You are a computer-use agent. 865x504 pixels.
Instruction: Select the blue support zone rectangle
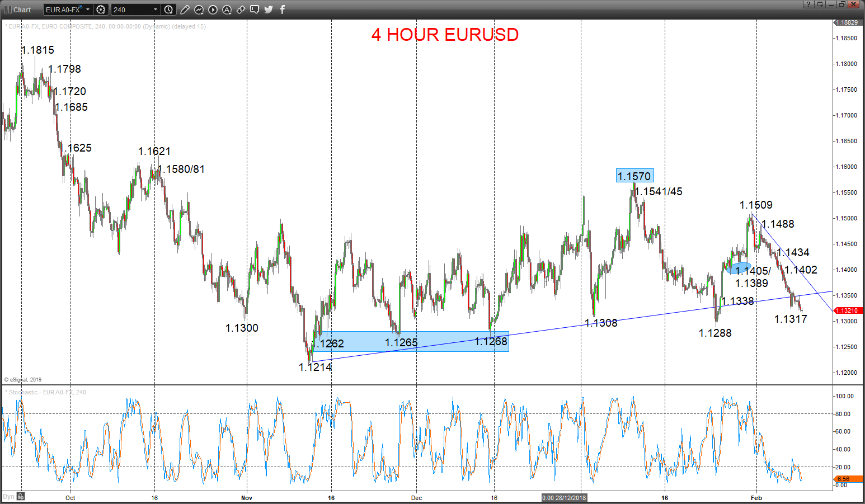(x=411, y=341)
